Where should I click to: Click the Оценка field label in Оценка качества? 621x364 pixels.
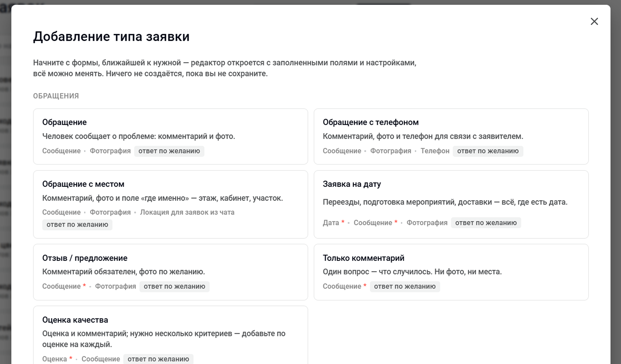[54, 359]
